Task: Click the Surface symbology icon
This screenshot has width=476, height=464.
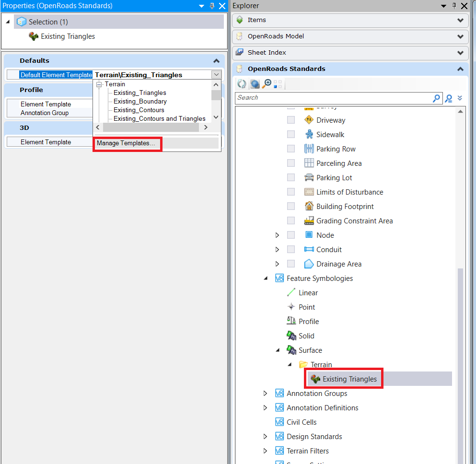Action: tap(291, 350)
